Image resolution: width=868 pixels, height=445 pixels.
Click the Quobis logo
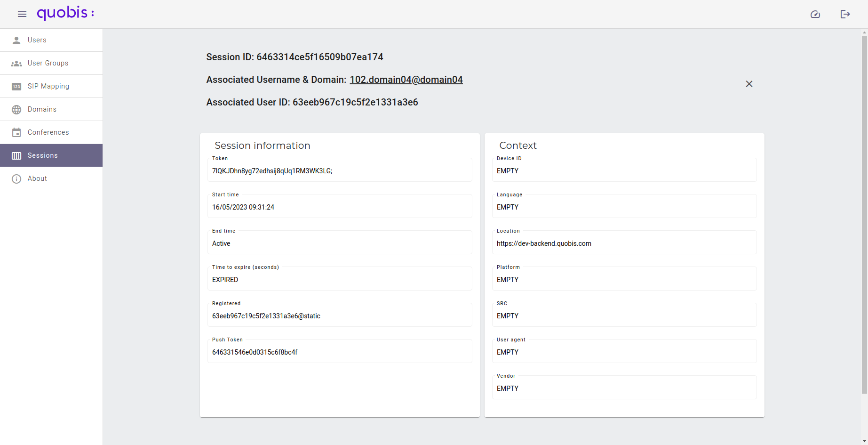click(x=65, y=13)
